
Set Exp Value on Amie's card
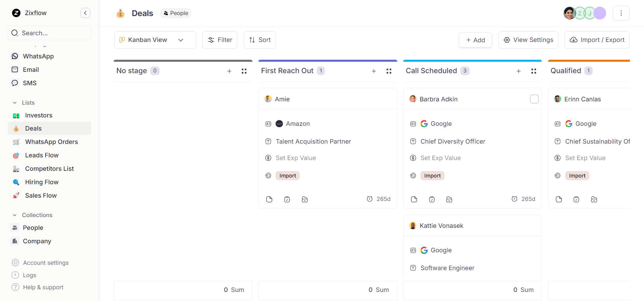pyautogui.click(x=296, y=158)
